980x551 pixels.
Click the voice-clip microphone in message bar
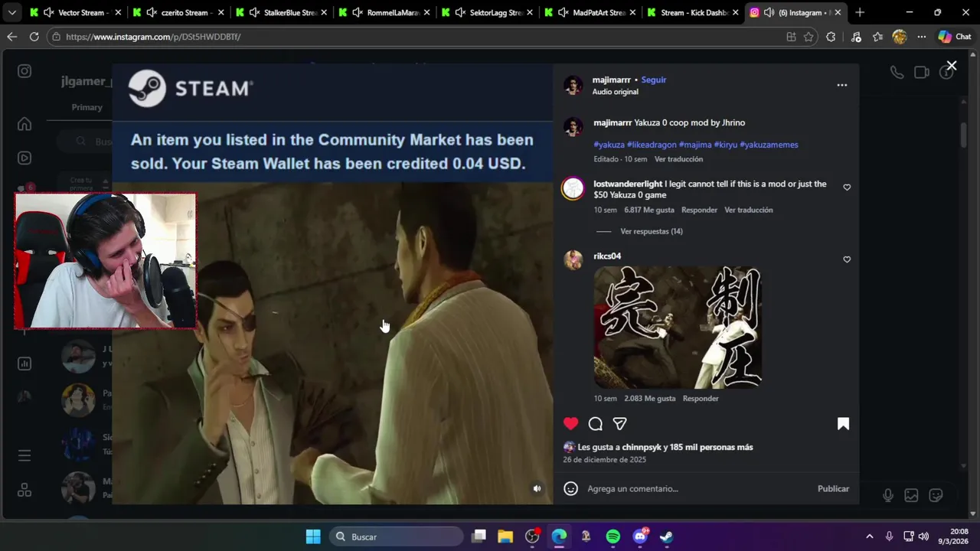pos(887,495)
